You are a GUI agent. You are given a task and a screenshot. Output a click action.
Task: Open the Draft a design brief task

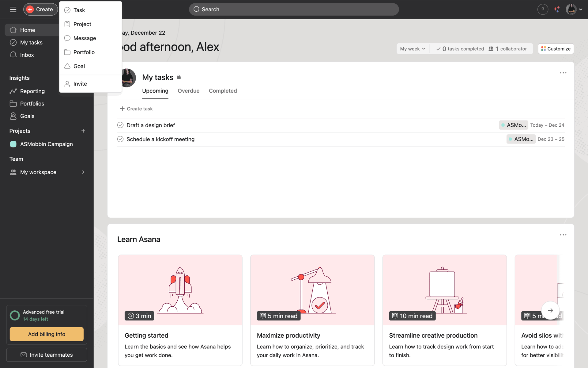pos(151,125)
